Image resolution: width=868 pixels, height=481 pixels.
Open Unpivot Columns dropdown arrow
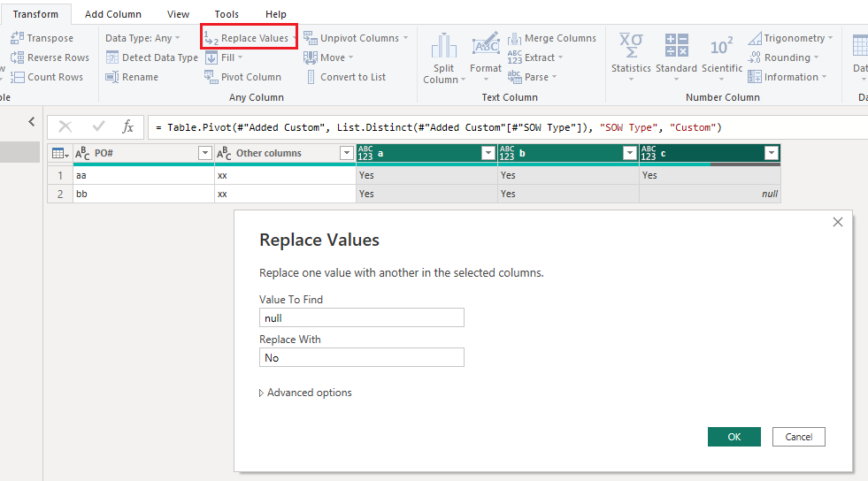coord(406,38)
